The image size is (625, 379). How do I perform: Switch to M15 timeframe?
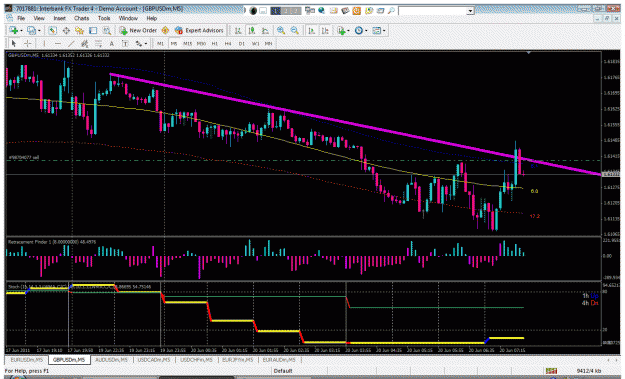(x=187, y=43)
